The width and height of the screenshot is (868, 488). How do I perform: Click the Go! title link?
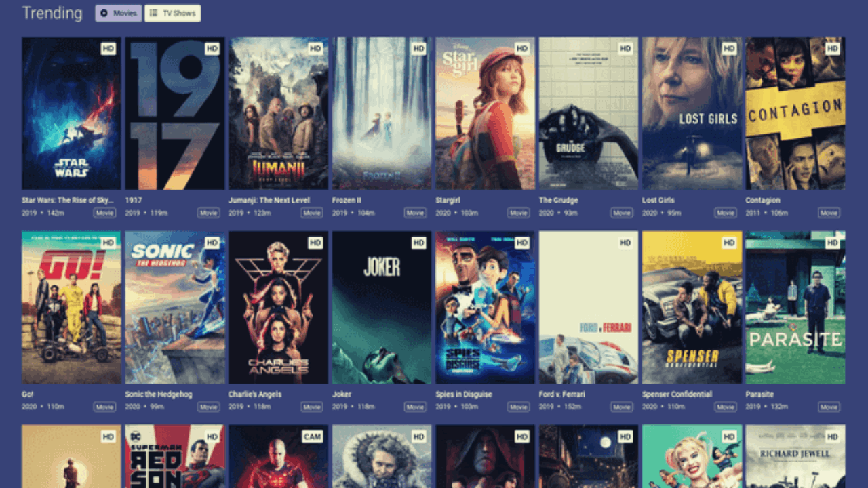click(x=28, y=394)
